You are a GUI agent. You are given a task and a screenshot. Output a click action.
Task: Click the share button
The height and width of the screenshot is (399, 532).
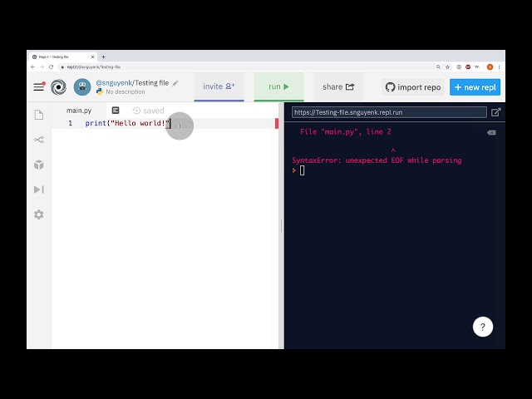pyautogui.click(x=338, y=87)
